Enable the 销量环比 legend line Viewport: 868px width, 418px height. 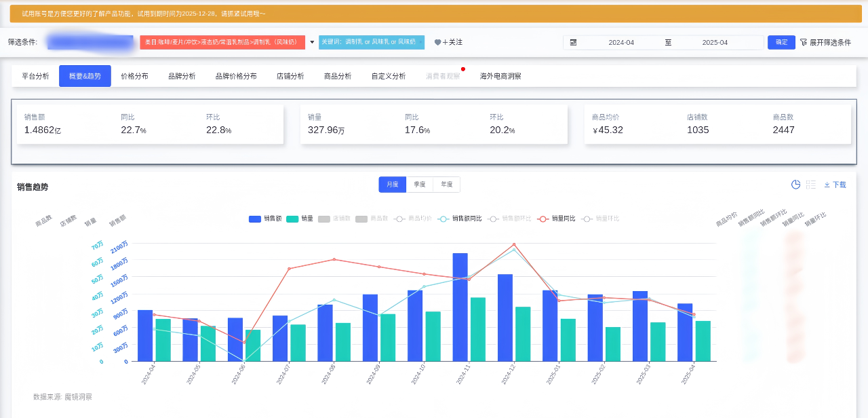coord(601,218)
